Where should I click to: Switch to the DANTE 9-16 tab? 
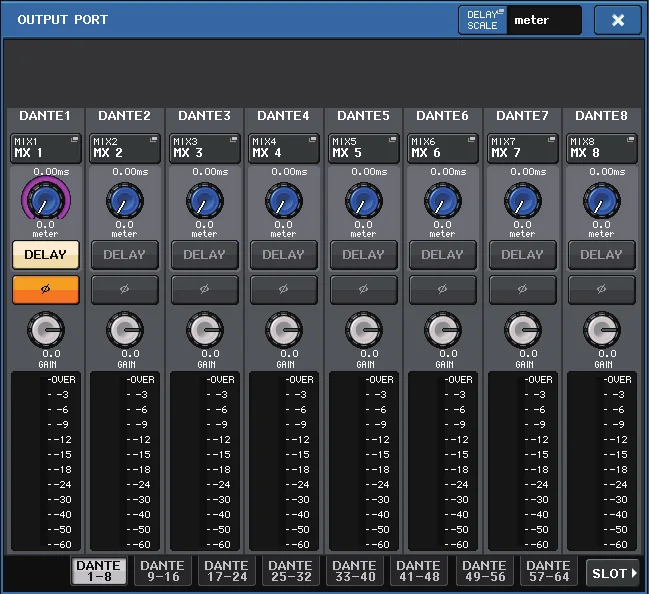[x=163, y=571]
